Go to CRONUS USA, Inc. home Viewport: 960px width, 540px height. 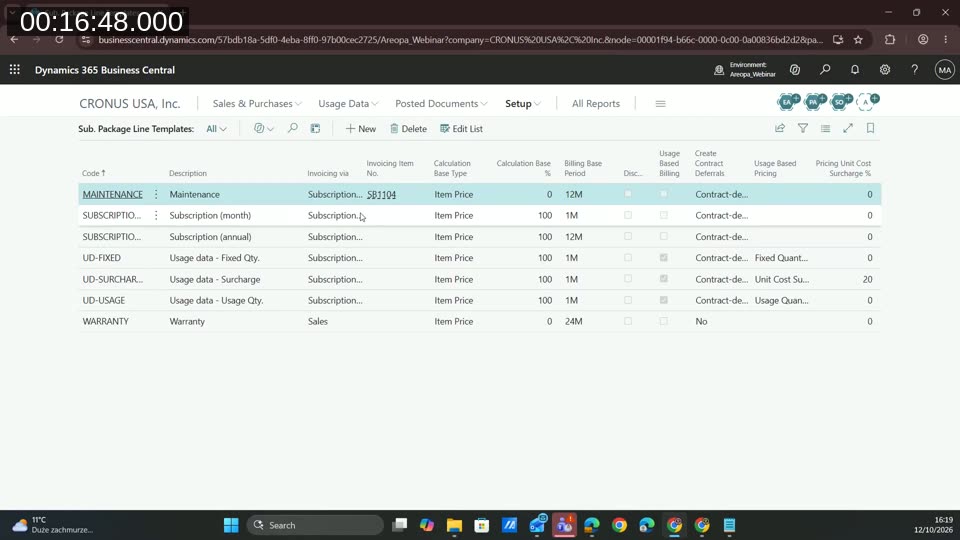tap(130, 103)
